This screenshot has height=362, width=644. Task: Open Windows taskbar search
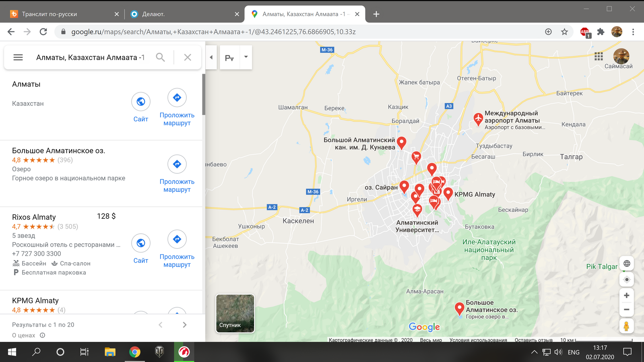pyautogui.click(x=37, y=352)
